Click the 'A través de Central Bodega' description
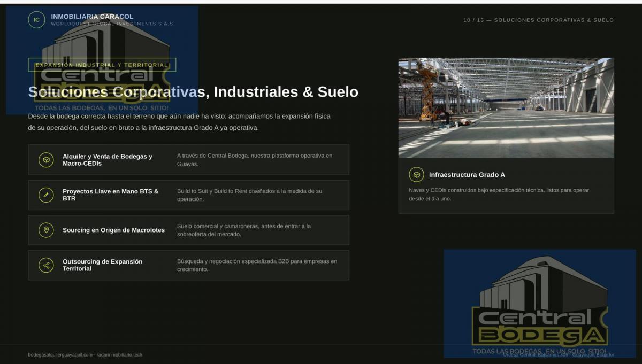This screenshot has height=364, width=642. 255,160
